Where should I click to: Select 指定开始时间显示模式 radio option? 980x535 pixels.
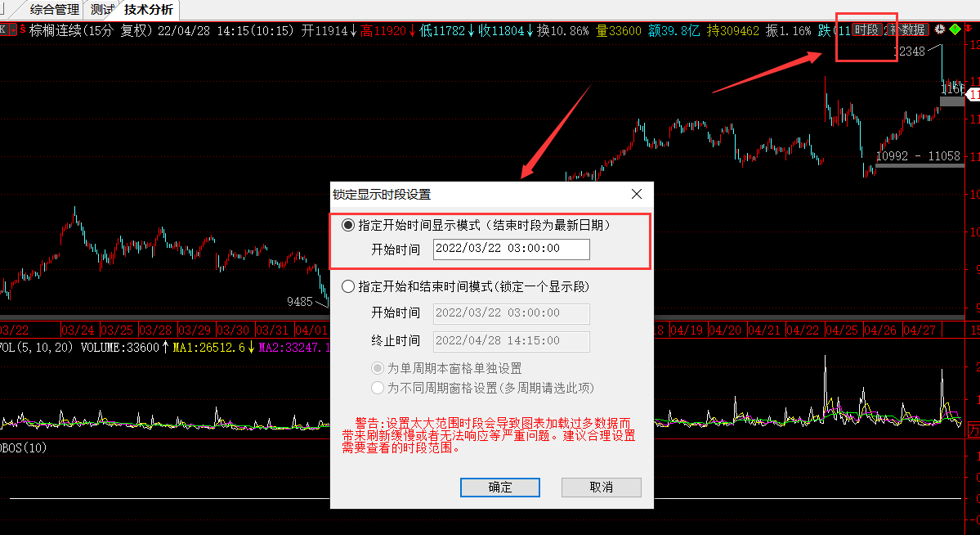tap(348, 225)
